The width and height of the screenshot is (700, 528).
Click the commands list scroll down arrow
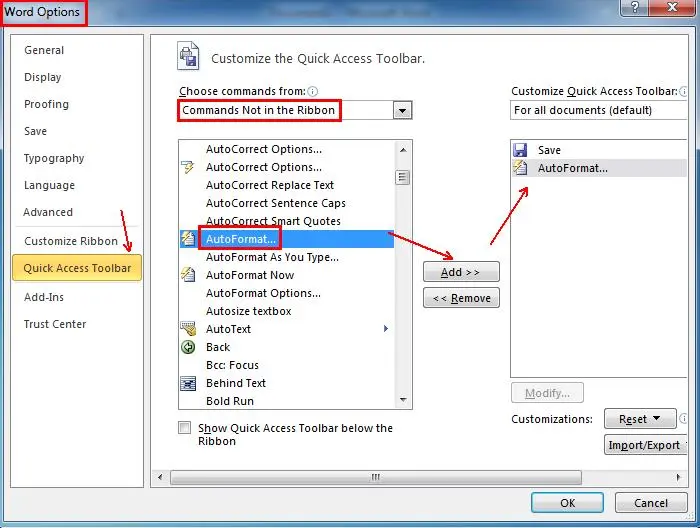(403, 400)
